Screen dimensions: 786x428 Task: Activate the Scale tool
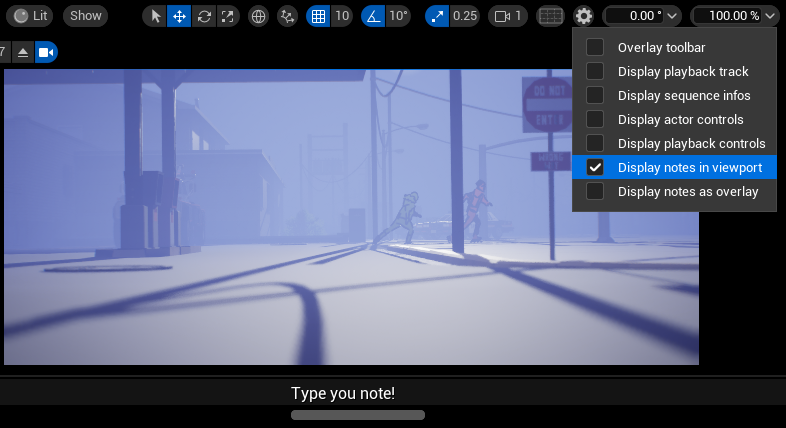pos(228,16)
